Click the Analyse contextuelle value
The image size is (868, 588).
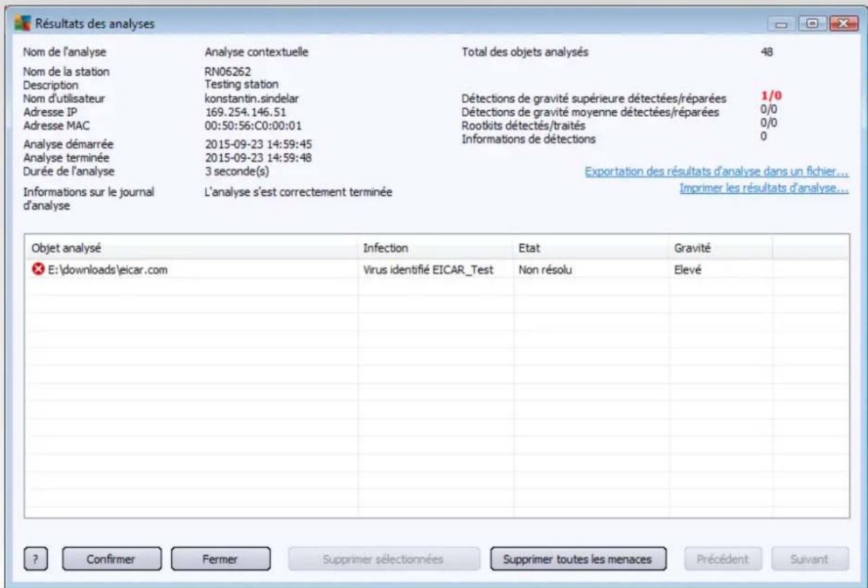[257, 52]
